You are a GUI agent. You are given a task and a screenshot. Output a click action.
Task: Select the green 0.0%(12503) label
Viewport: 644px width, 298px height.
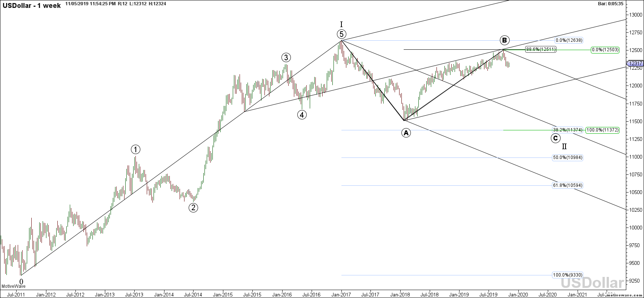(x=604, y=50)
